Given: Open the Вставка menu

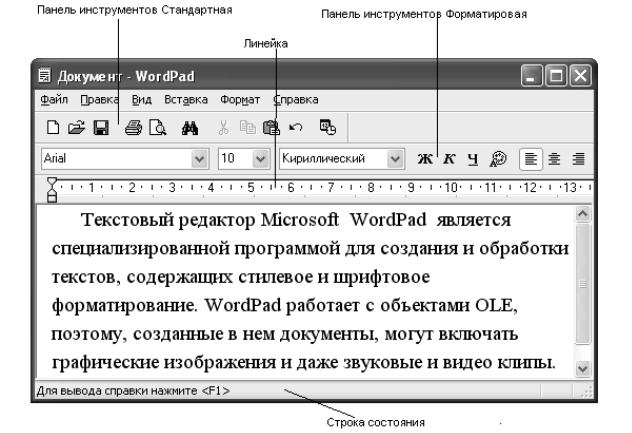Looking at the screenshot, I should [x=186, y=100].
